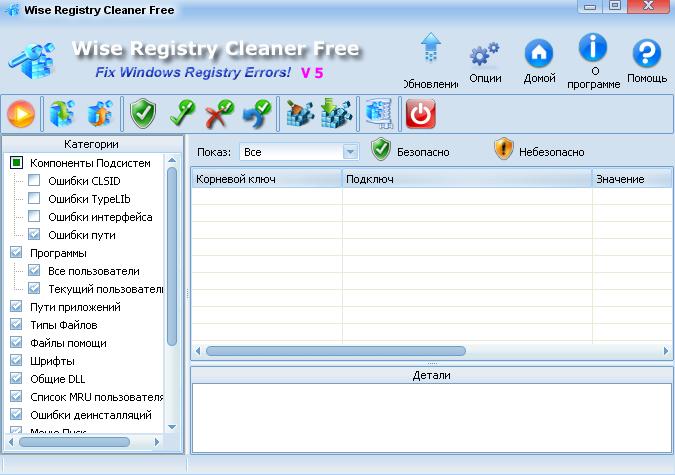Click the orange Start scan play icon

(x=22, y=115)
